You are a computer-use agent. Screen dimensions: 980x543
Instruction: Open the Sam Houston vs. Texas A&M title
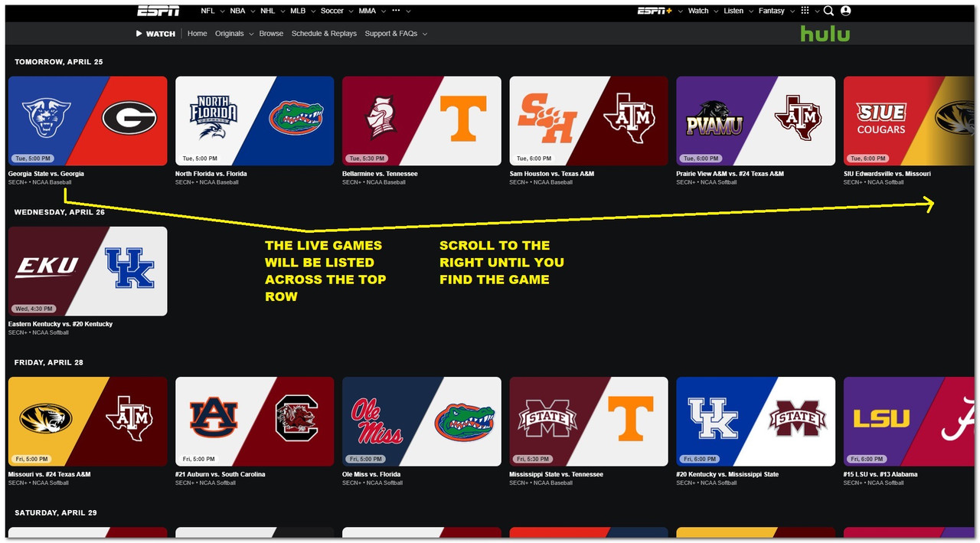click(551, 174)
